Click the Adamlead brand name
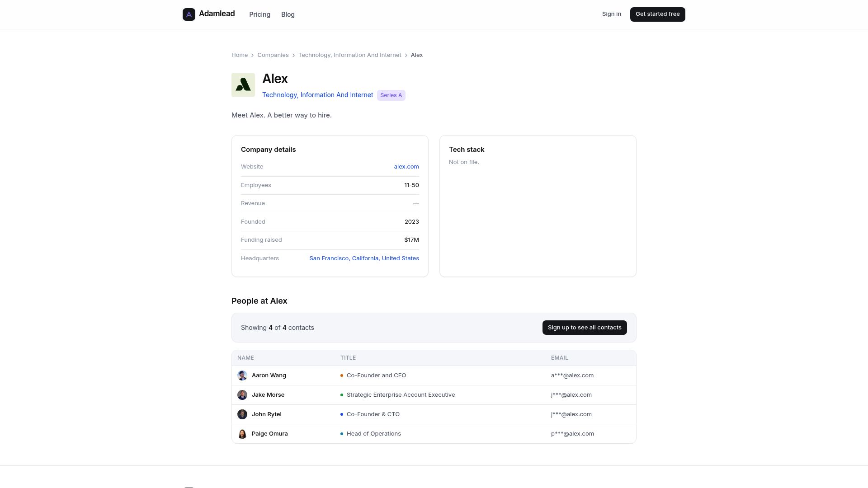Image resolution: width=868 pixels, height=488 pixels. coord(217,14)
